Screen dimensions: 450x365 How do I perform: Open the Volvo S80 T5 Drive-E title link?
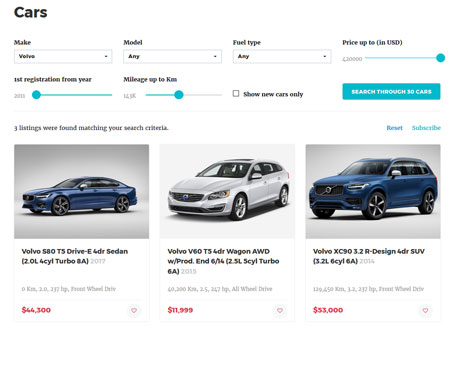(x=75, y=256)
